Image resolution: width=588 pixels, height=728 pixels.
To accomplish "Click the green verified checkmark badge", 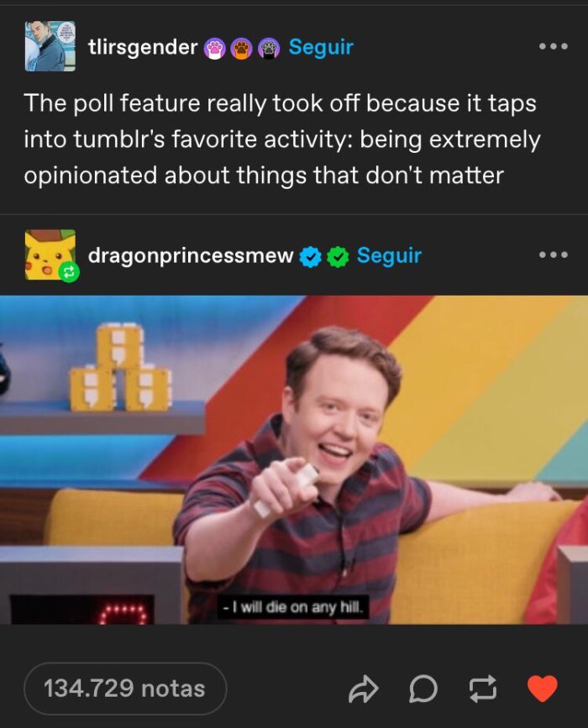I will 339,257.
